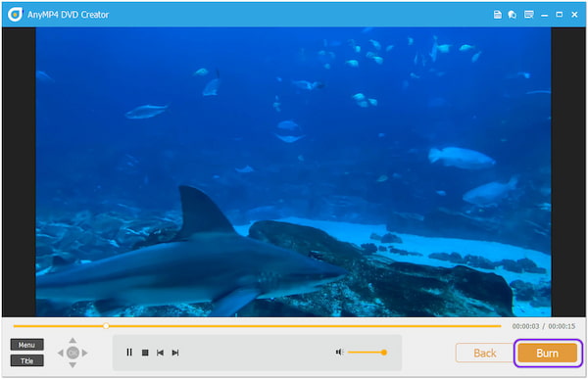Click the playback progress slider handle
Image resolution: width=588 pixels, height=379 pixels.
[x=106, y=326]
